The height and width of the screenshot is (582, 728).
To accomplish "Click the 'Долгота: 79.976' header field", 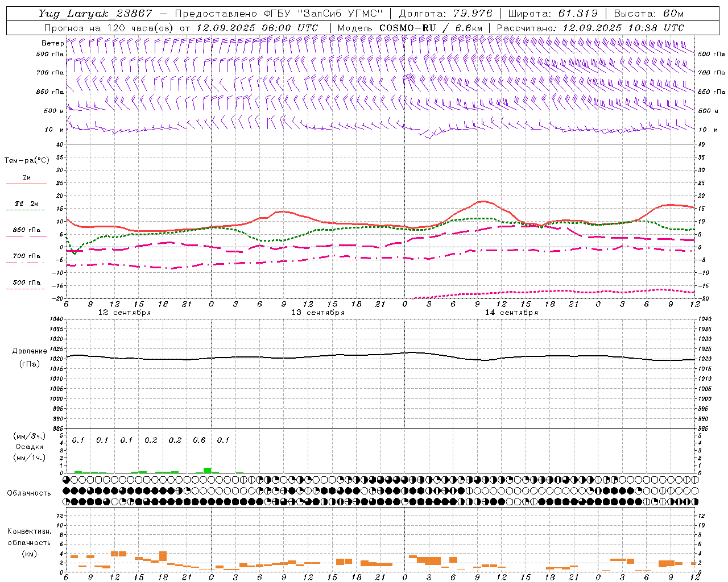I will tap(446, 14).
